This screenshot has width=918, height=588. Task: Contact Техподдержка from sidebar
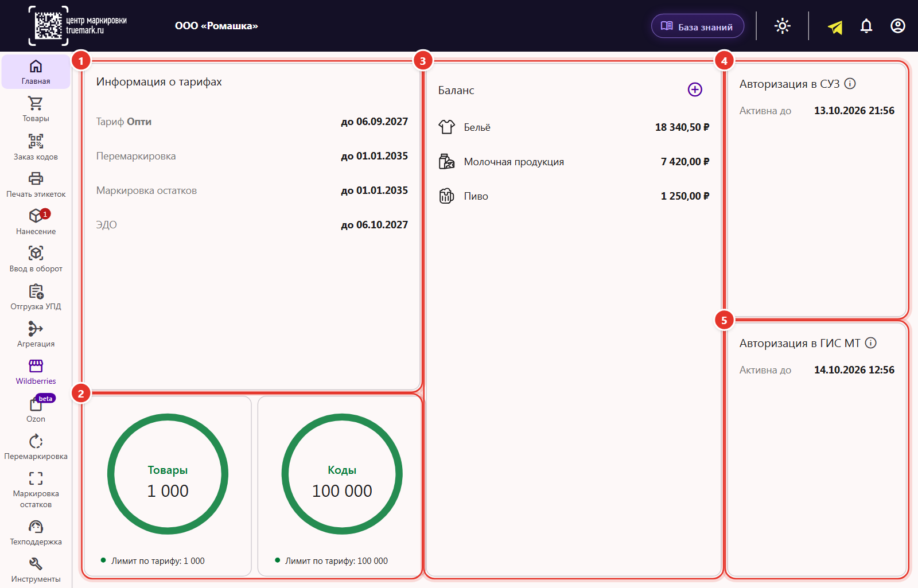[x=36, y=532]
